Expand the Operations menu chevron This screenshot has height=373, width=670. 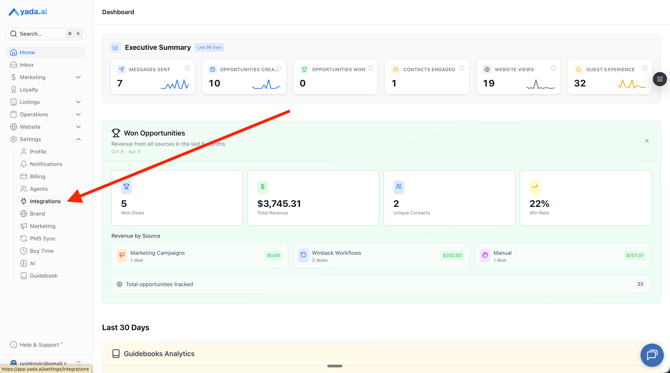[78, 115]
